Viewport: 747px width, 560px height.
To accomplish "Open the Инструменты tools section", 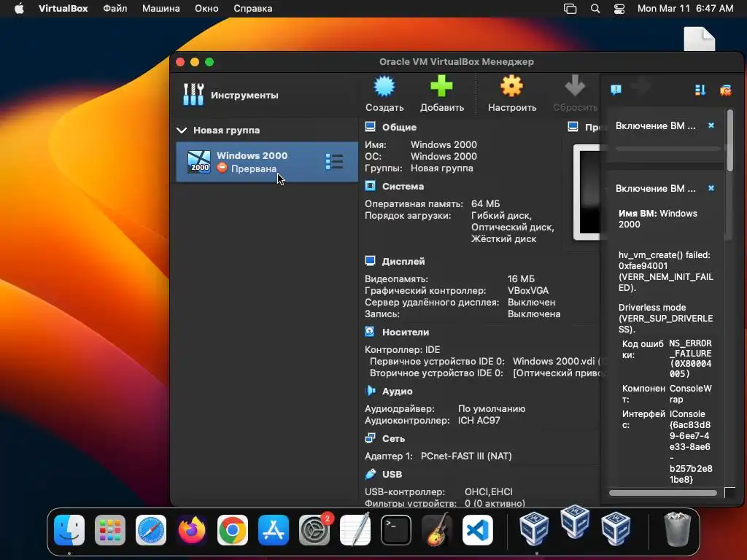I will 231,95.
